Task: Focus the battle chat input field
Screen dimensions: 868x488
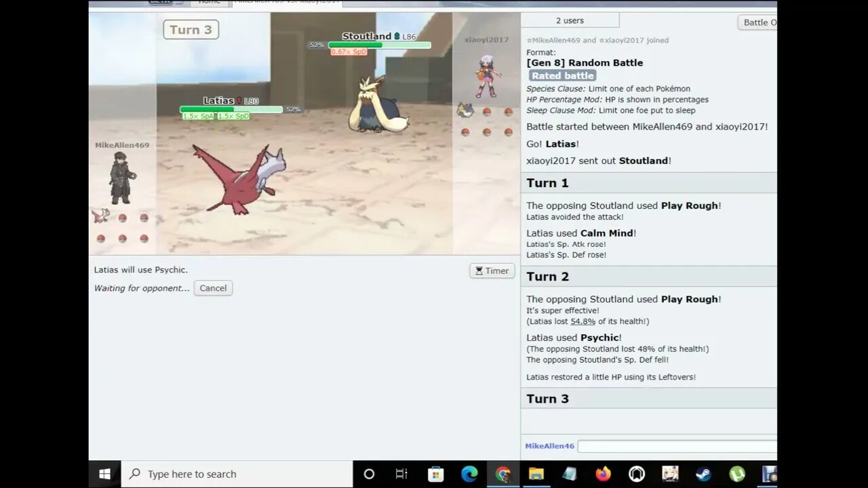Action: click(x=677, y=446)
